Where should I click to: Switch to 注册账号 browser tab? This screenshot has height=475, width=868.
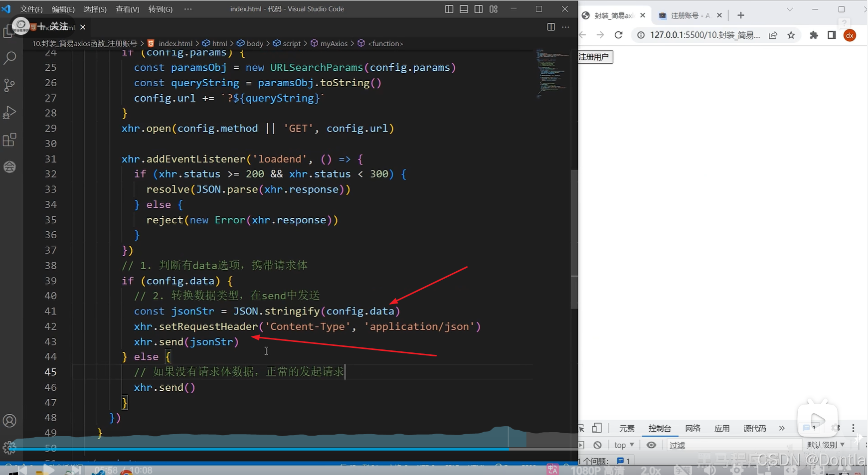(690, 15)
